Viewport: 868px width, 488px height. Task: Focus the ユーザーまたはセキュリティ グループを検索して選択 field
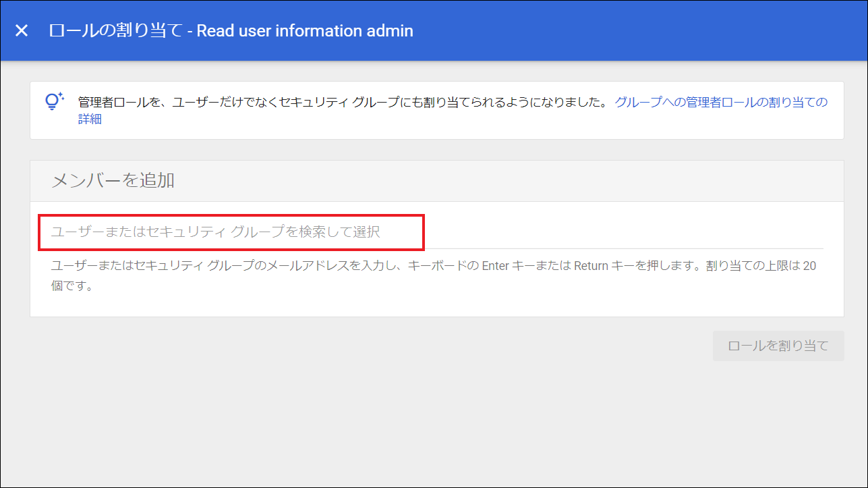coord(231,232)
